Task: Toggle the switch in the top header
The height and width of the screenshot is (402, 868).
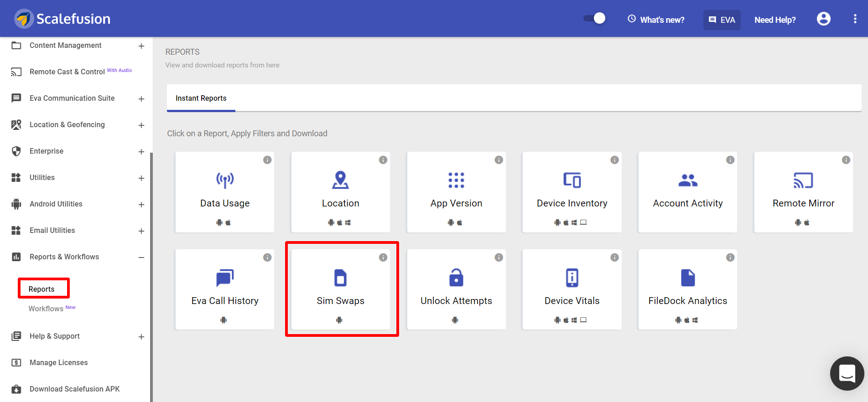Action: coord(594,18)
